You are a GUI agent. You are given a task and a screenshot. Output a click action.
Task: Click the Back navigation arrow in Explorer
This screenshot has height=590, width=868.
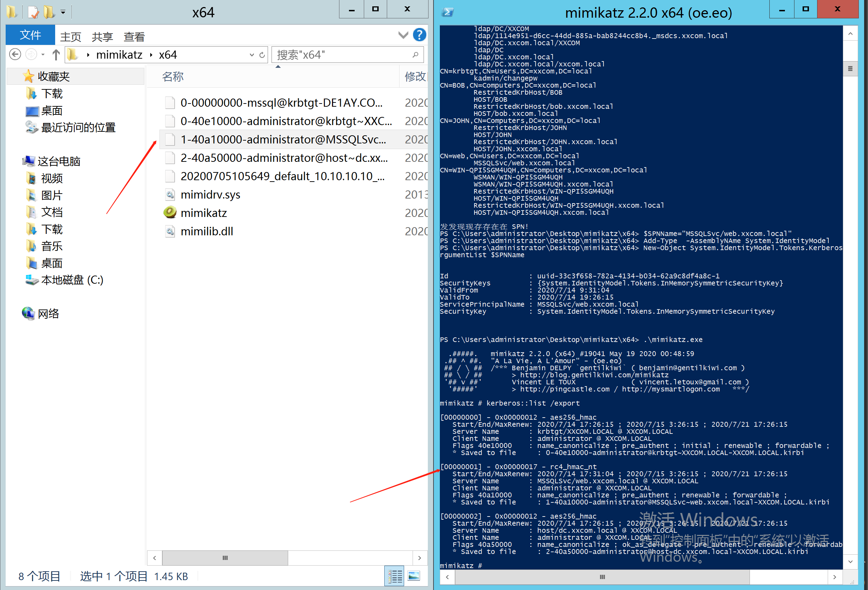click(15, 55)
